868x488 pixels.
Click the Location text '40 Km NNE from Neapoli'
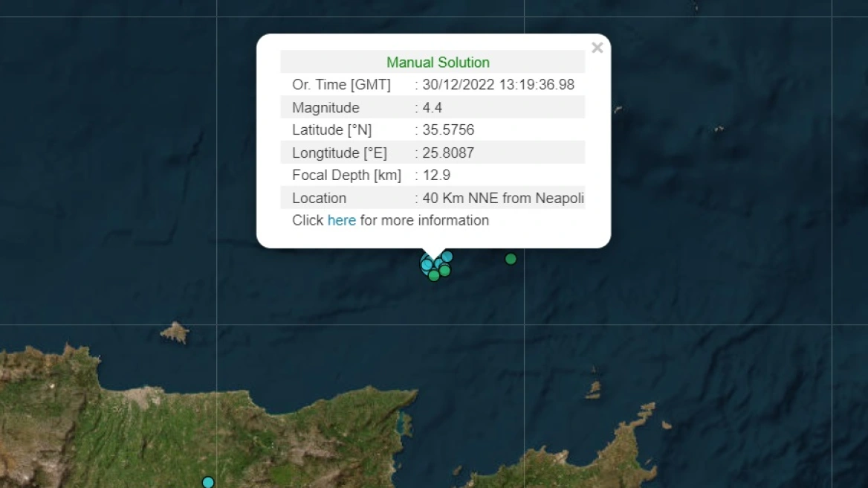502,198
